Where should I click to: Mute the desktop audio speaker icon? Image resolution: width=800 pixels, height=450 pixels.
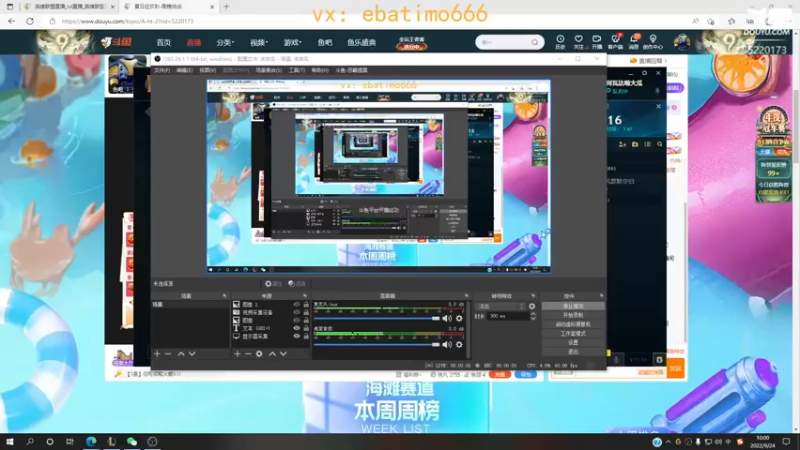pyautogui.click(x=447, y=344)
